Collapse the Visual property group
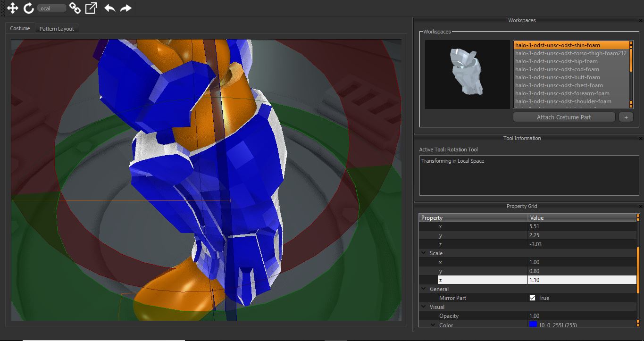Screen dimensions: 644x341 [x=423, y=307]
